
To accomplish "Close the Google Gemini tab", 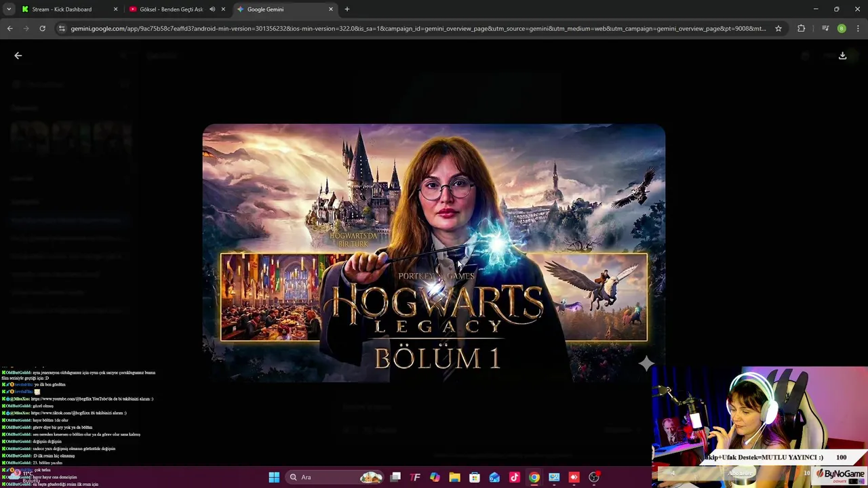I will [x=331, y=9].
